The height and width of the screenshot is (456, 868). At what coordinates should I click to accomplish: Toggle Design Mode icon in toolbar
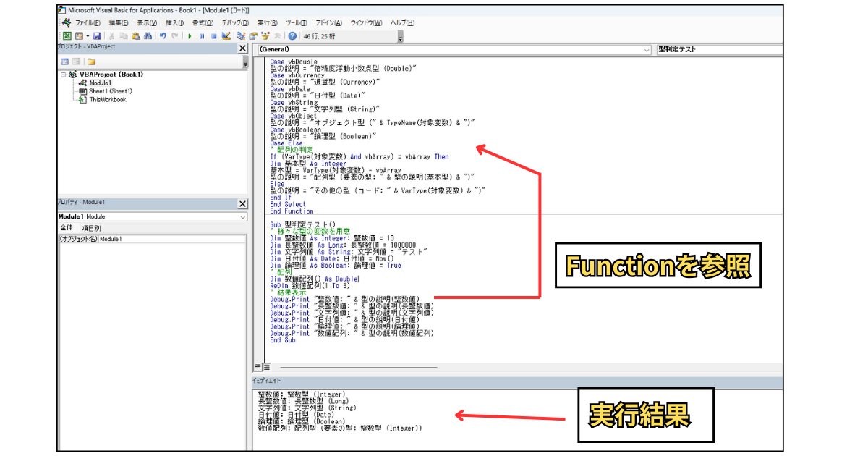click(226, 35)
